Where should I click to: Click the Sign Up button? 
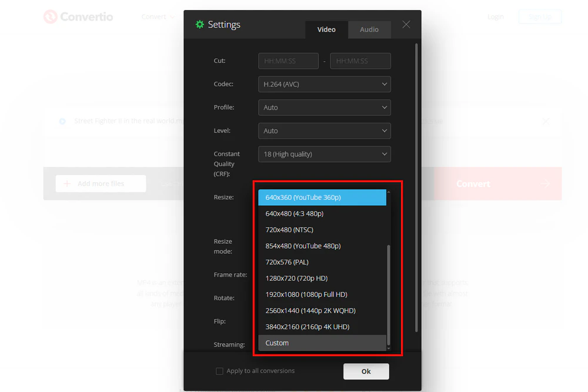[540, 16]
